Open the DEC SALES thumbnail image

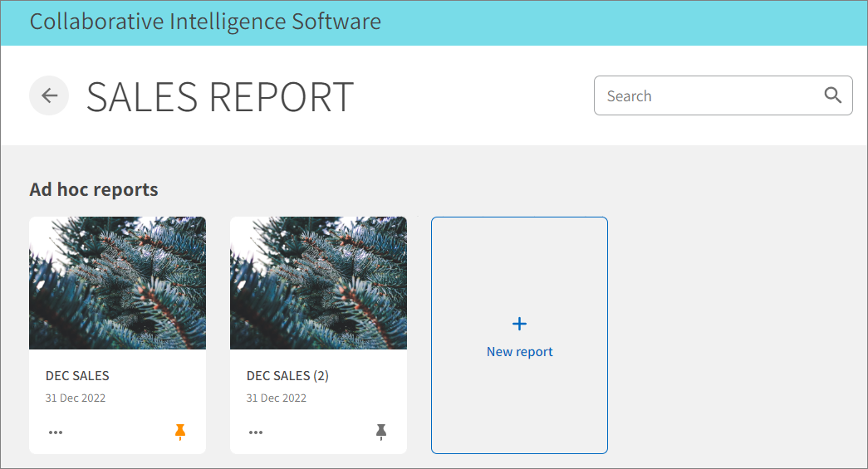click(117, 283)
